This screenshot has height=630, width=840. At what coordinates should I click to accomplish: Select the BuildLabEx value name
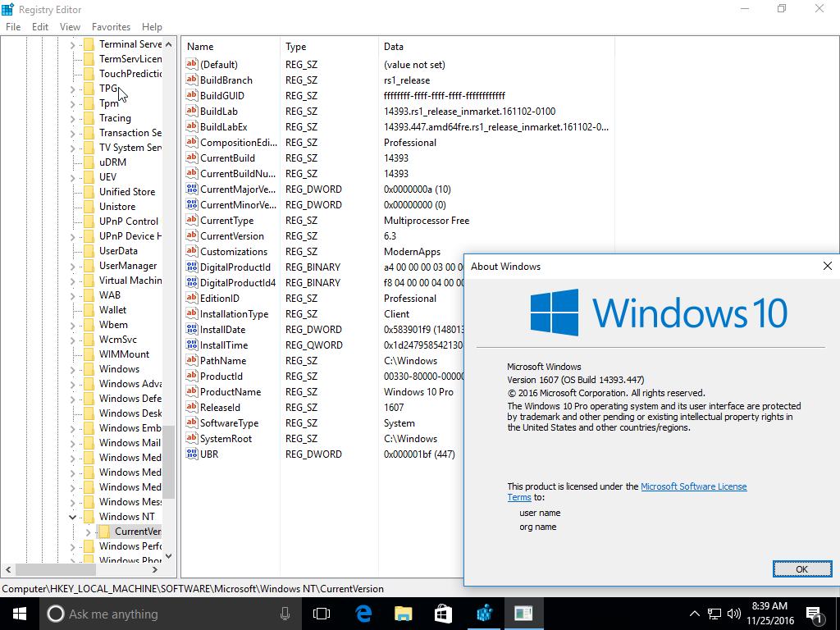click(223, 127)
